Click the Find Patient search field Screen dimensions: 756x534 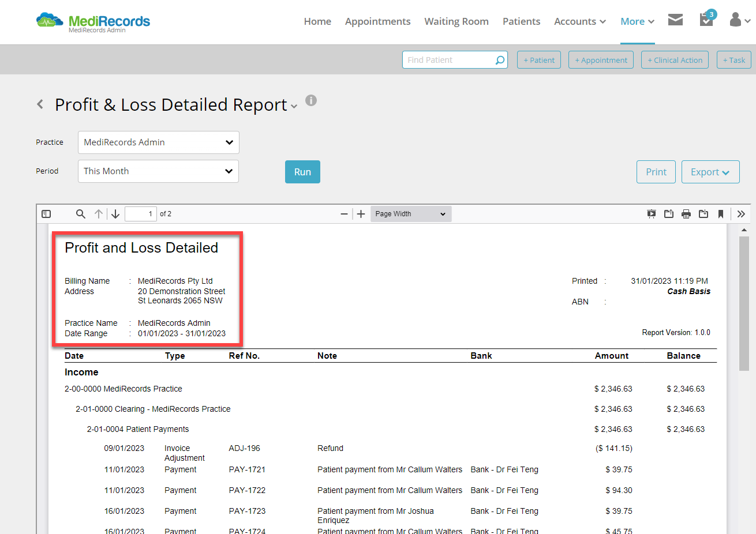tap(455, 60)
